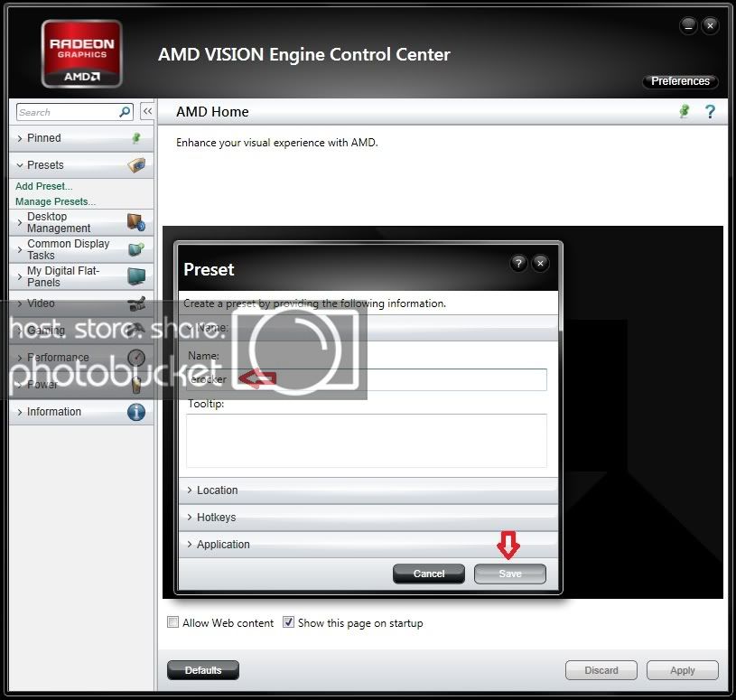Click the Radeon Graphics AMD logo
This screenshot has width=736, height=700.
coord(81,54)
